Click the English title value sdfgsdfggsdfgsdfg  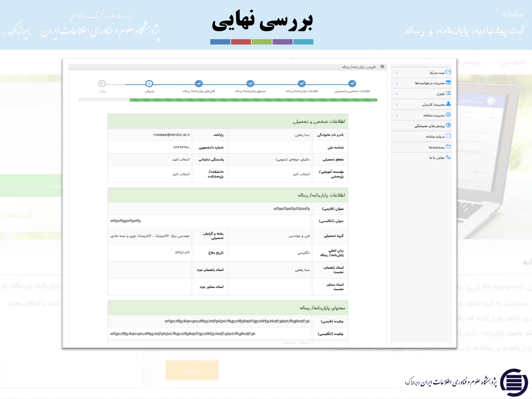coord(125,221)
